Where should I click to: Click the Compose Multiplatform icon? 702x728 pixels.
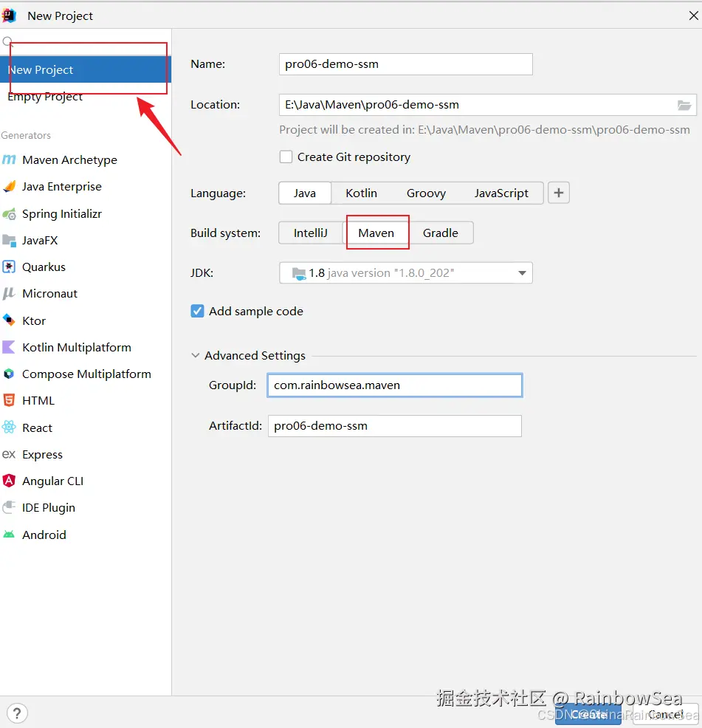(9, 374)
